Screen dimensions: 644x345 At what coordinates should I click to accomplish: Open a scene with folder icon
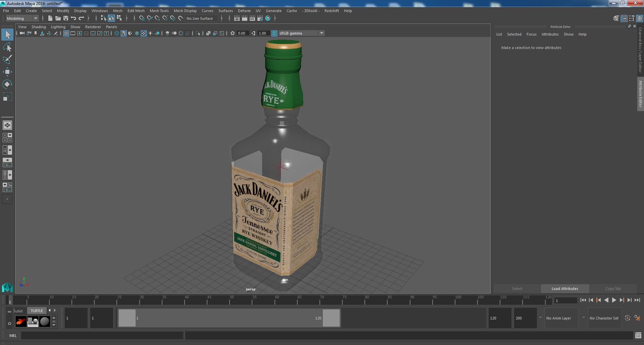(58, 18)
